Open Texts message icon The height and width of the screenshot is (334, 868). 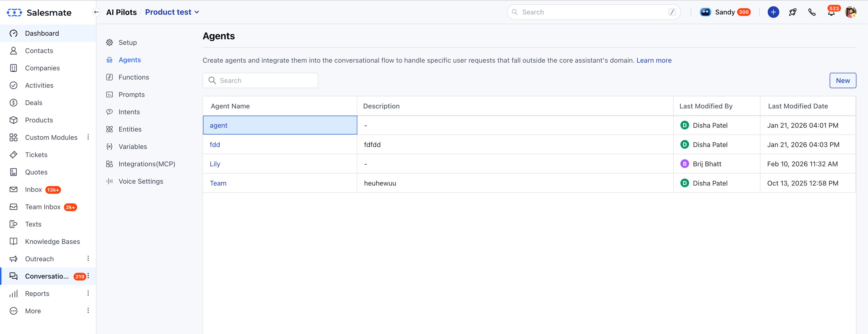click(14, 224)
